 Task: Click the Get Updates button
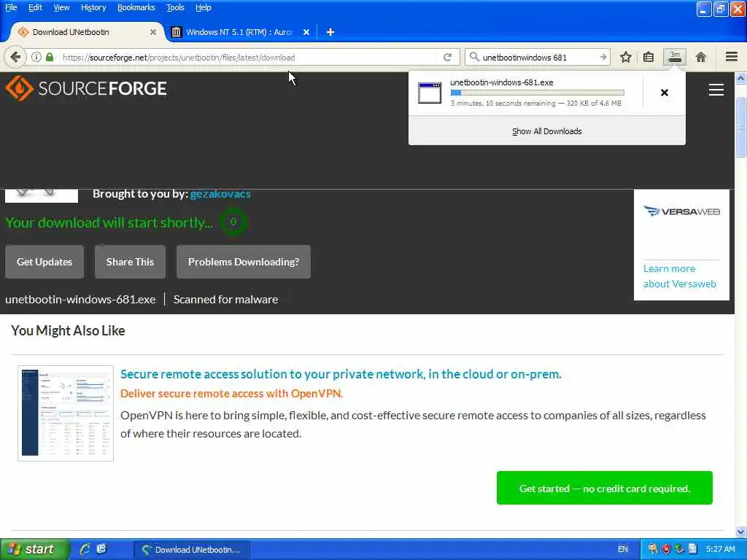[44, 262]
